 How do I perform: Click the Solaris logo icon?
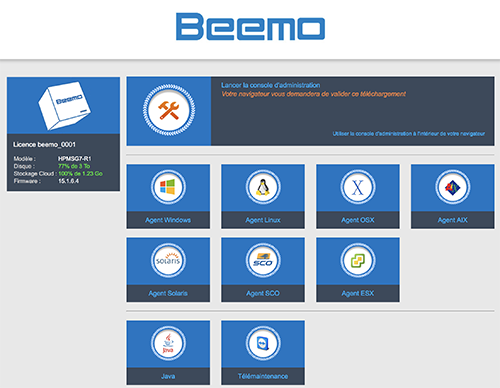pyautogui.click(x=168, y=260)
